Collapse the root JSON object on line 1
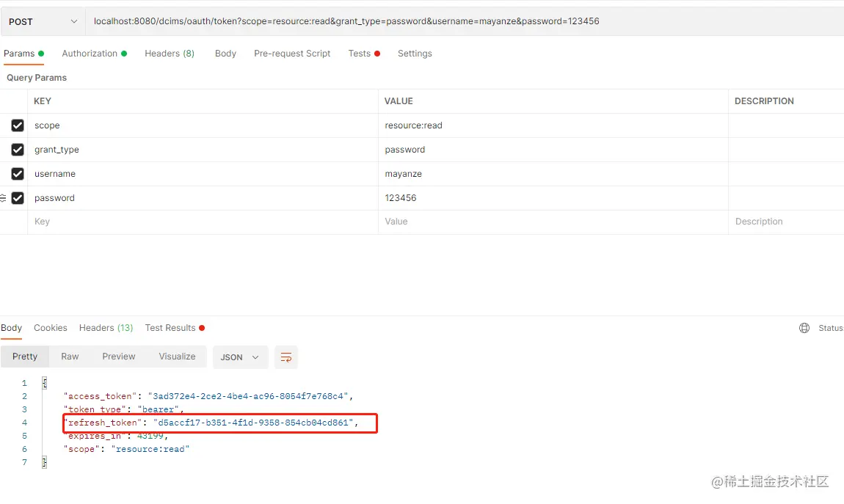This screenshot has width=844, height=504. coord(43,382)
